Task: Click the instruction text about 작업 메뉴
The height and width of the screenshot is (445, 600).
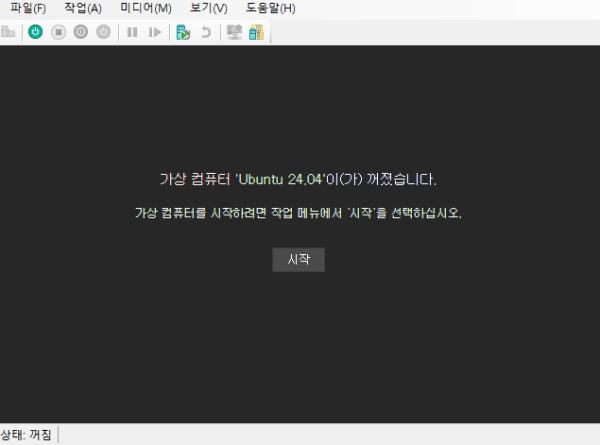Action: click(298, 213)
